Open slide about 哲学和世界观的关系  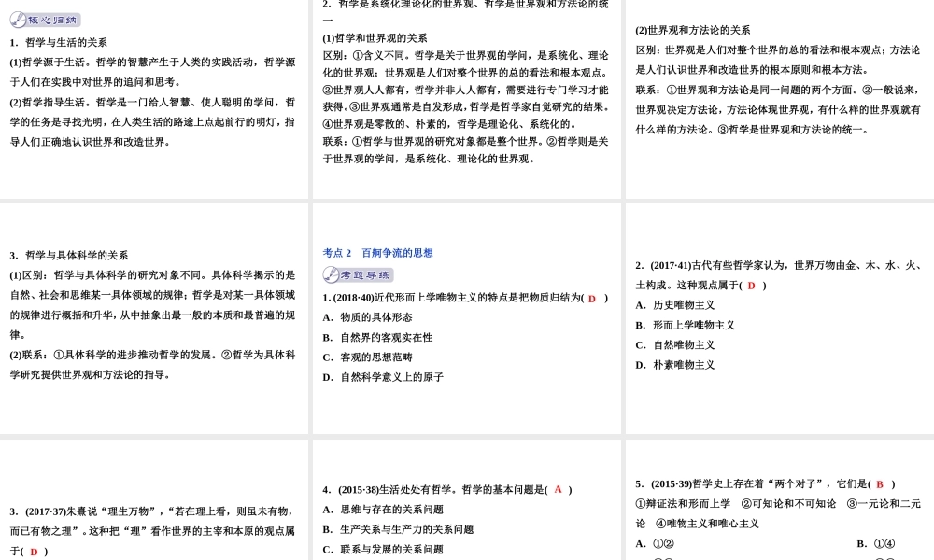point(466,99)
